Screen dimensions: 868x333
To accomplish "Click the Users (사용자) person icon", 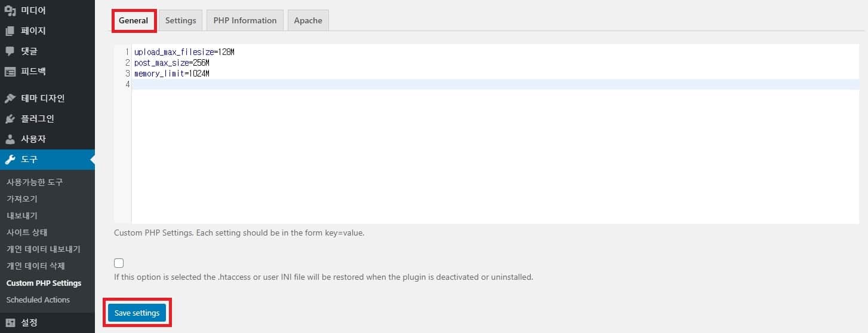I will (10, 139).
